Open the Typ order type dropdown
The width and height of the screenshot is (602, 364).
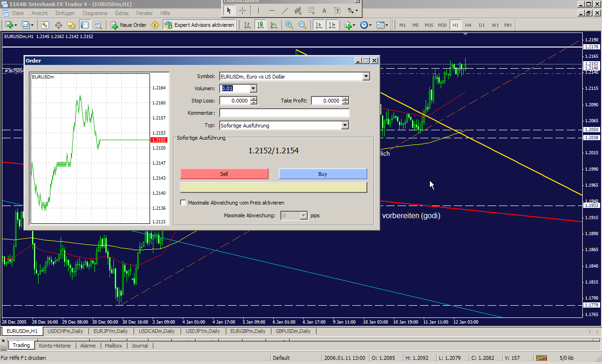[345, 126]
